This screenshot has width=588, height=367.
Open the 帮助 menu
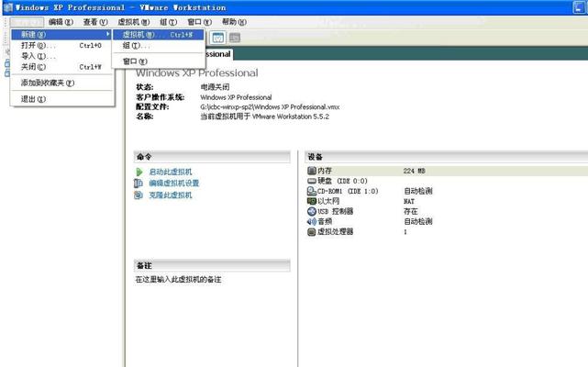(x=234, y=22)
